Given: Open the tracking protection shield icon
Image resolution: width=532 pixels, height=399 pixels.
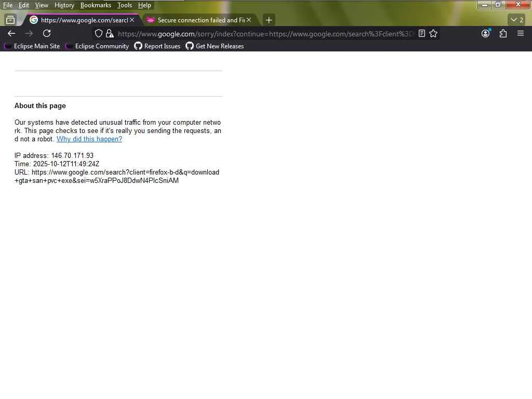Looking at the screenshot, I should click(x=98, y=33).
